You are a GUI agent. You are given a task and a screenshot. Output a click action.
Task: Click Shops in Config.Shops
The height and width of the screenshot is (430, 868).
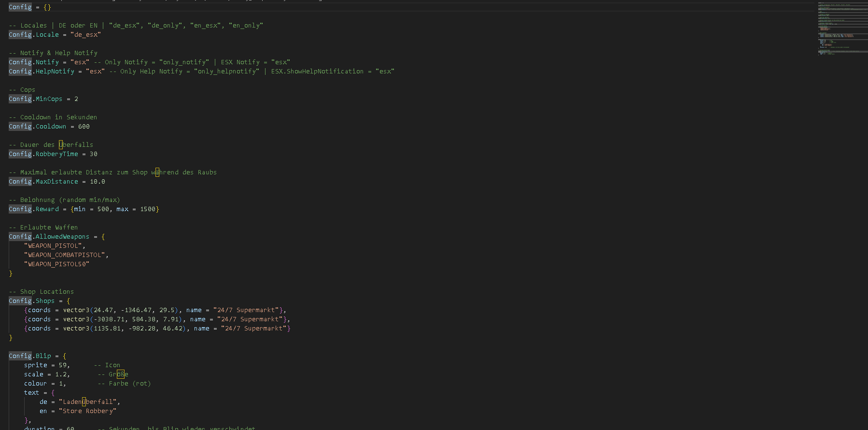point(45,301)
